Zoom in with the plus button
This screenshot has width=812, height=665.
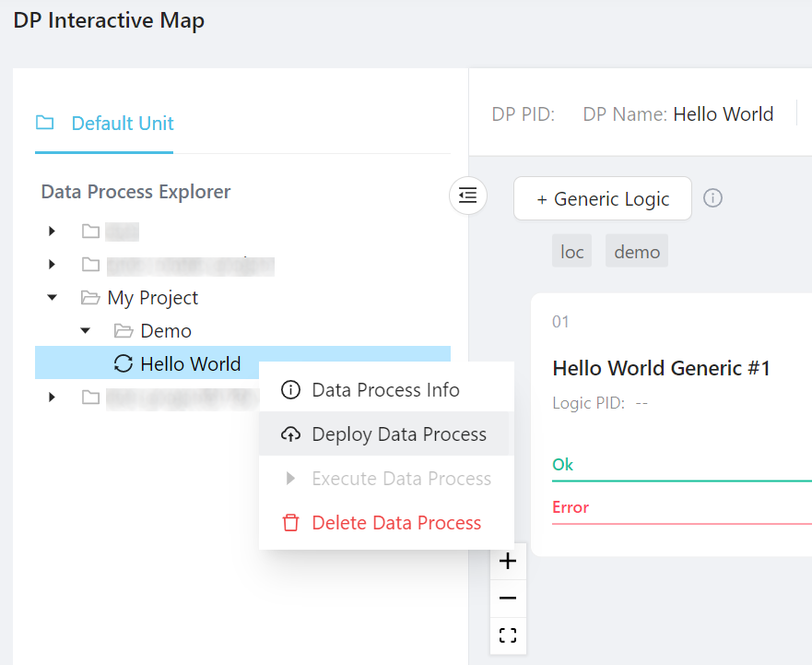(508, 561)
